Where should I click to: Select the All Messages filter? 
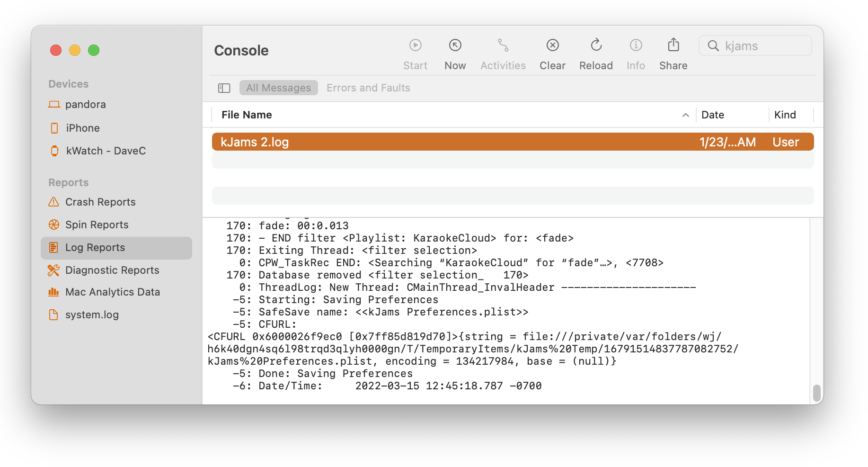click(x=278, y=88)
